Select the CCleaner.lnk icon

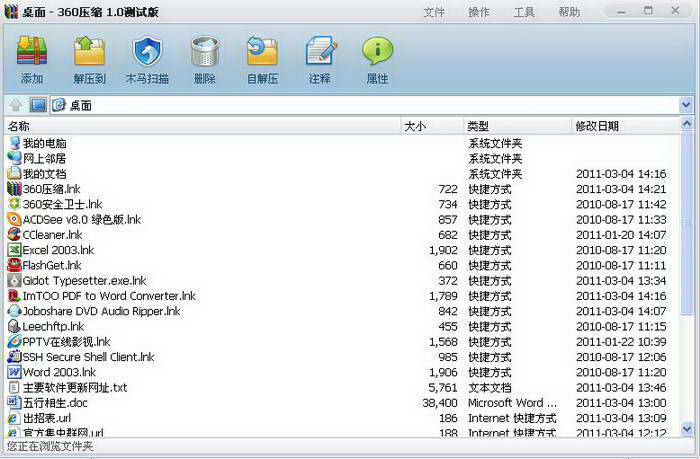(14, 234)
